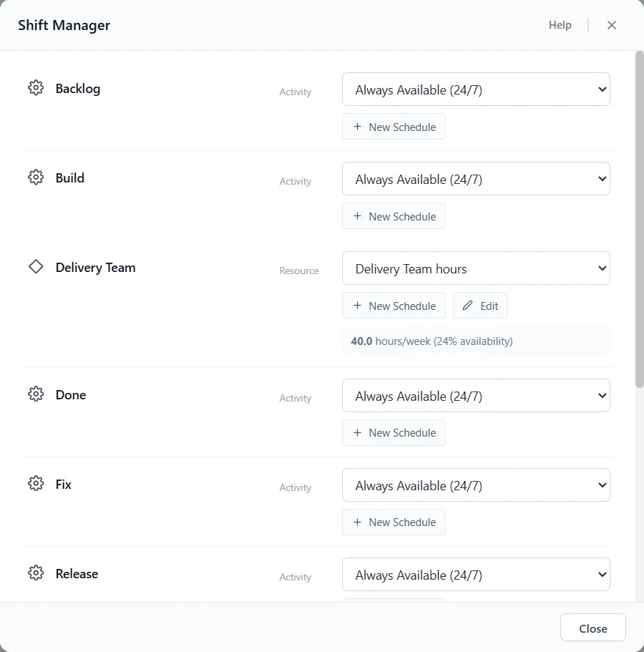Add a New Schedule for Backlog
The width and height of the screenshot is (644, 652).
click(x=394, y=127)
